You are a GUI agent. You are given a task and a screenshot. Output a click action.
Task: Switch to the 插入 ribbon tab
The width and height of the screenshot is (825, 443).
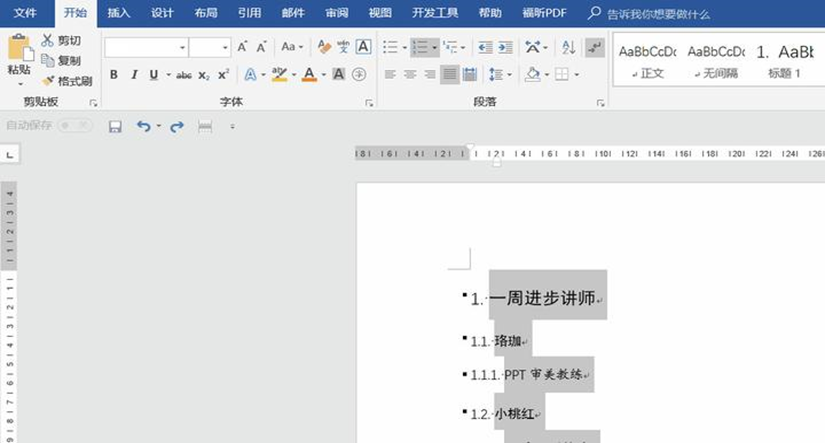[x=119, y=13]
